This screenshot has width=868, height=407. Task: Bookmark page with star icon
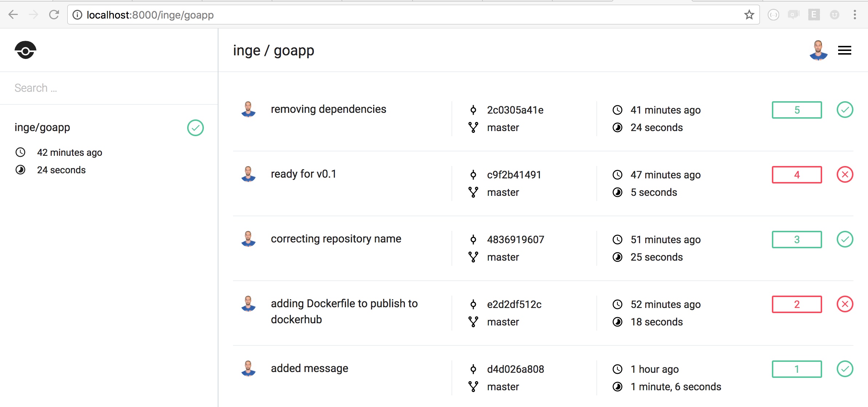tap(749, 15)
